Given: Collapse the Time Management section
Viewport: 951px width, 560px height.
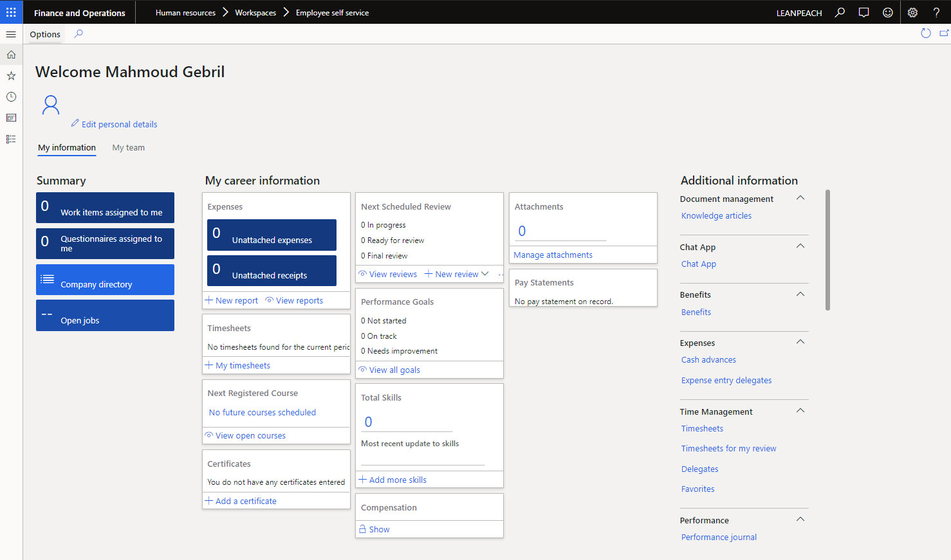Looking at the screenshot, I should coord(800,411).
